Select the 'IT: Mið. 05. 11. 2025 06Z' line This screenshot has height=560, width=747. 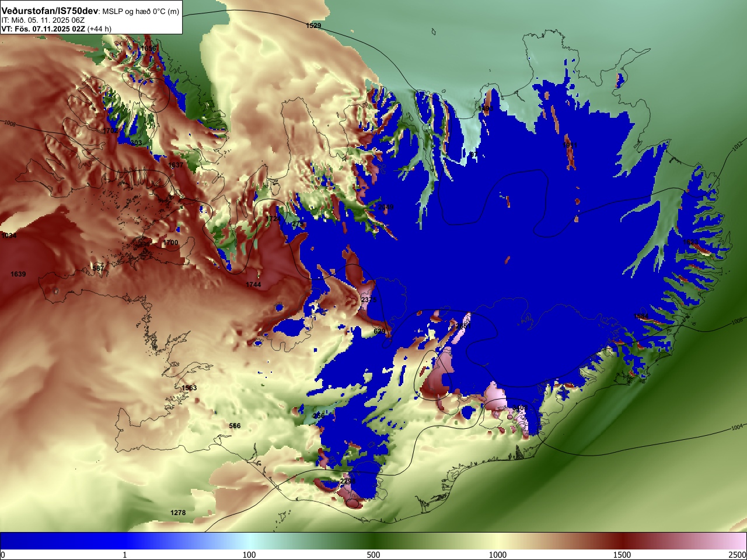(x=43, y=20)
